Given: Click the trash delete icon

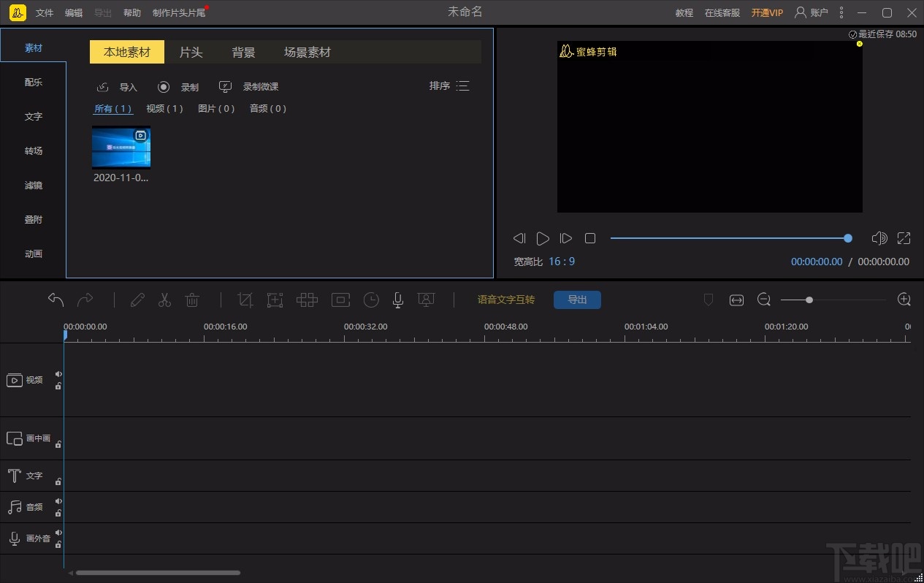Looking at the screenshot, I should pyautogui.click(x=192, y=300).
